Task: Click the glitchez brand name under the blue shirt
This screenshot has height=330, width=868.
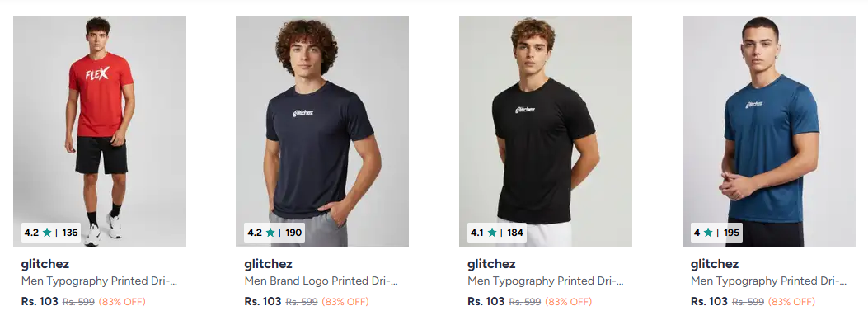Action: 714,264
